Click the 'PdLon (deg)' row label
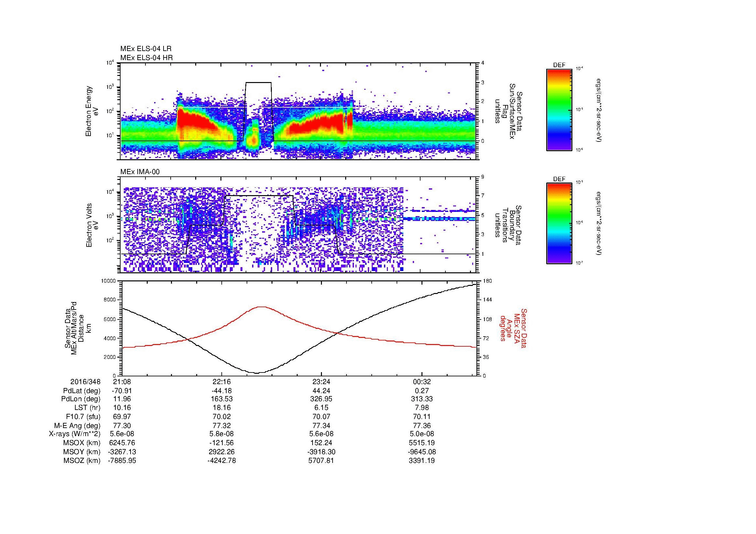 81,399
